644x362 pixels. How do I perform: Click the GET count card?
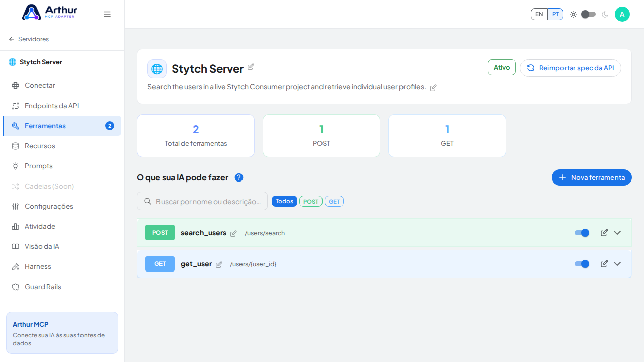447,136
